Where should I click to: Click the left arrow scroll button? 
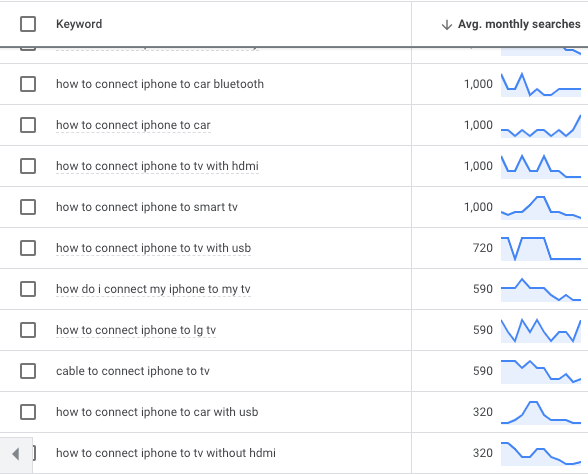(x=16, y=454)
